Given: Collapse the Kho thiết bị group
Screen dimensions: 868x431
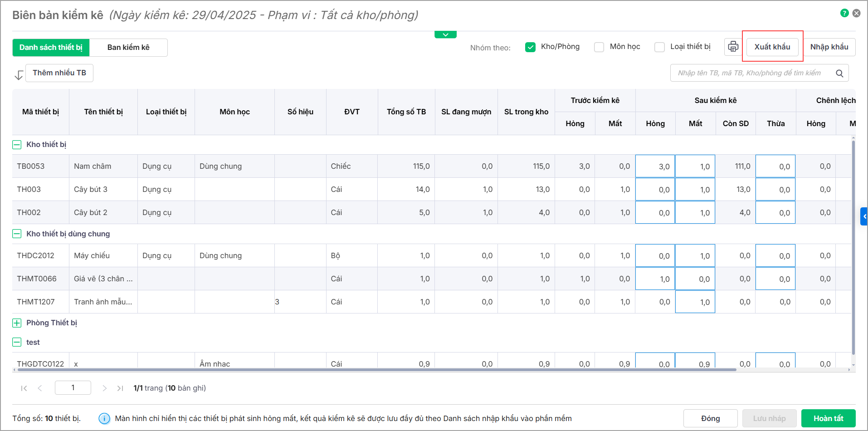Looking at the screenshot, I should tap(17, 145).
